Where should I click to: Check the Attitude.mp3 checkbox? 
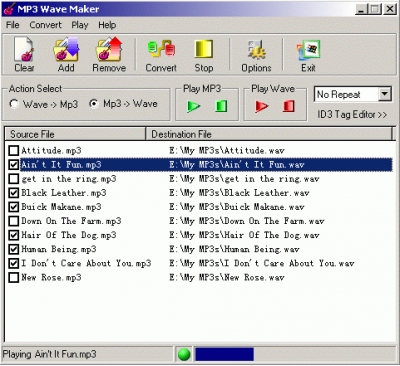[13, 151]
